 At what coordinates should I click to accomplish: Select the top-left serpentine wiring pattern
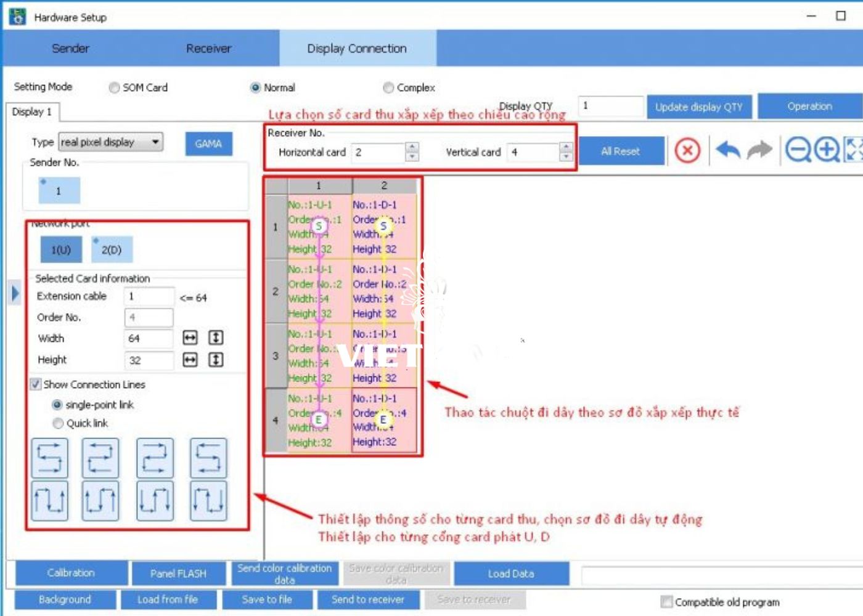49,458
